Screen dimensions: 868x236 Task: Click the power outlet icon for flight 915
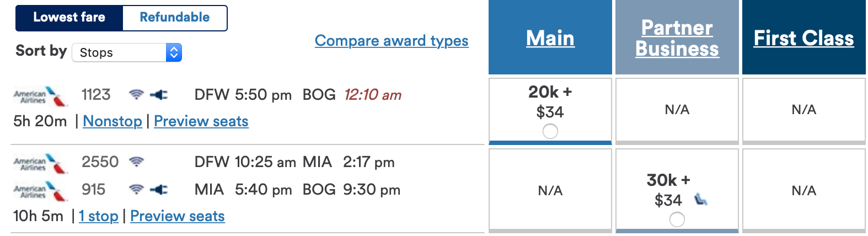159,190
